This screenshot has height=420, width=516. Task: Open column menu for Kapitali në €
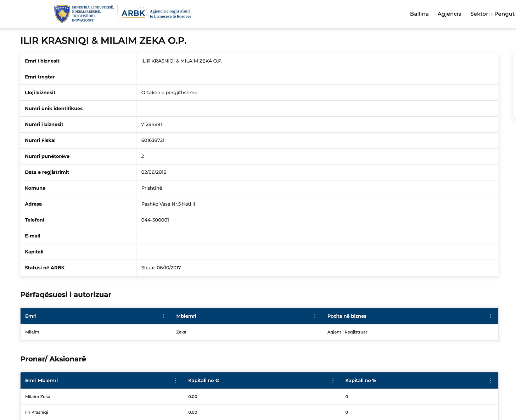point(333,381)
